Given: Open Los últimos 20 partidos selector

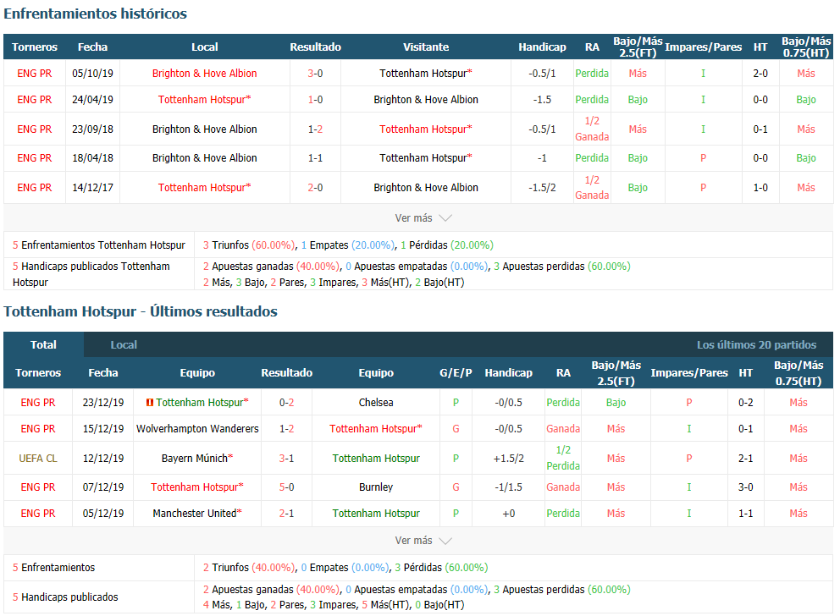Looking at the screenshot, I should pyautogui.click(x=756, y=344).
